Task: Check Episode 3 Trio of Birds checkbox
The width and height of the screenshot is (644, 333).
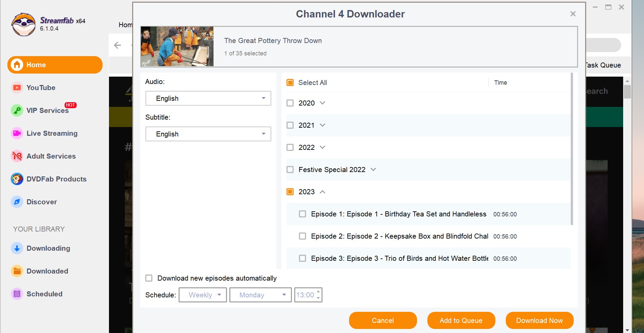Action: [302, 258]
